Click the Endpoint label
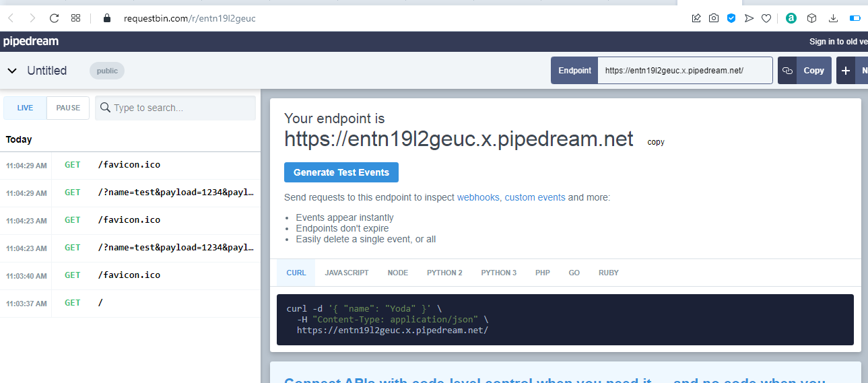Screen dimensions: 868x383 pos(574,71)
